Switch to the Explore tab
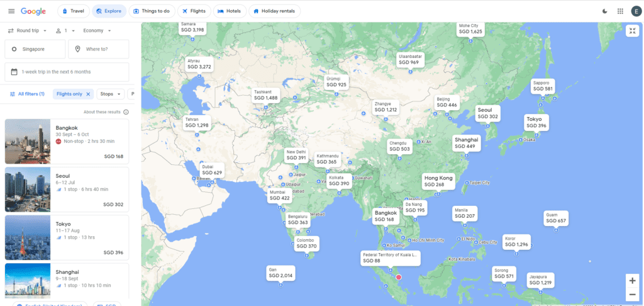The height and width of the screenshot is (306, 644). click(109, 11)
